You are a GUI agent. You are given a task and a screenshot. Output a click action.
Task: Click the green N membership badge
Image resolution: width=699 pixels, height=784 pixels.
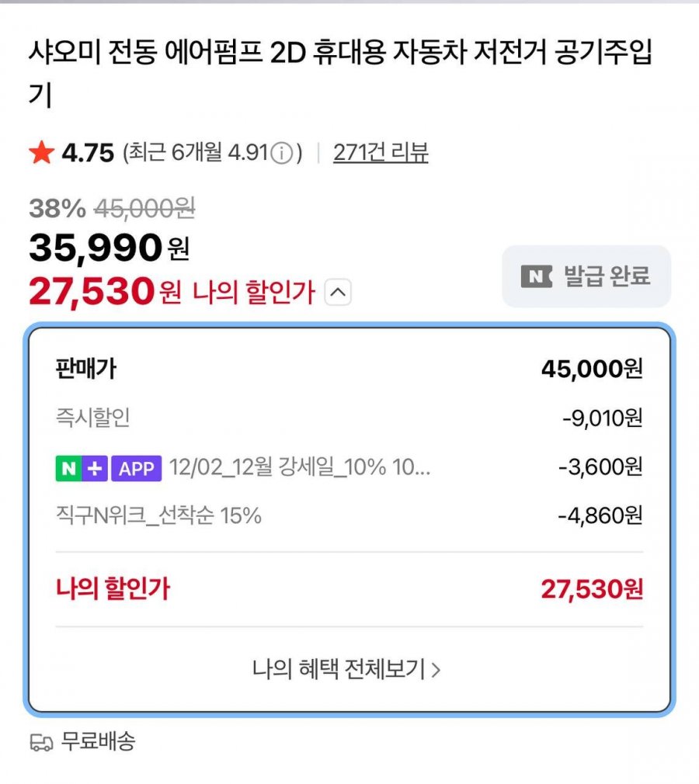click(68, 468)
